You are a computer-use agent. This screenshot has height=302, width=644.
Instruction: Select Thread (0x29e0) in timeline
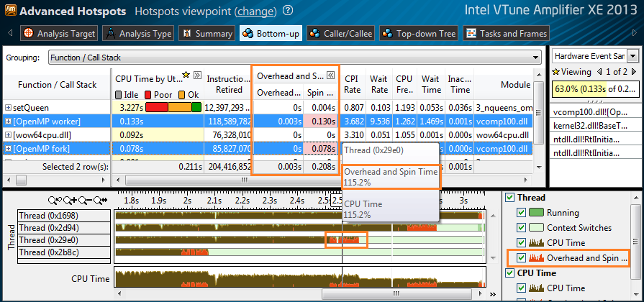coord(64,240)
